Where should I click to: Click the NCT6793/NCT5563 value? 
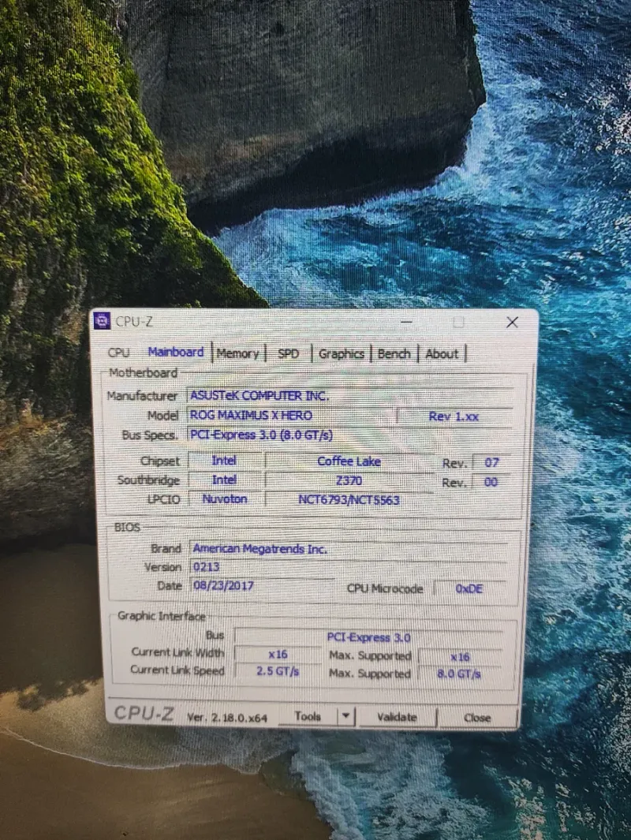pos(349,500)
